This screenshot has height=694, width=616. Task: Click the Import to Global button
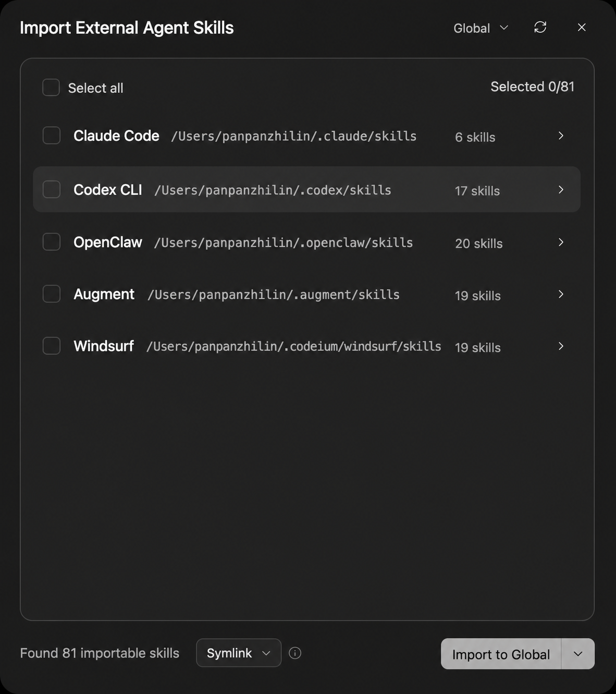point(501,654)
